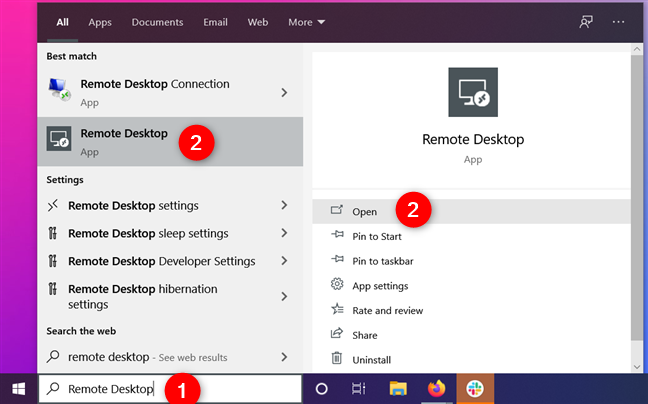This screenshot has width=648, height=404.
Task: Click the Uninstall action
Action: 472,360
